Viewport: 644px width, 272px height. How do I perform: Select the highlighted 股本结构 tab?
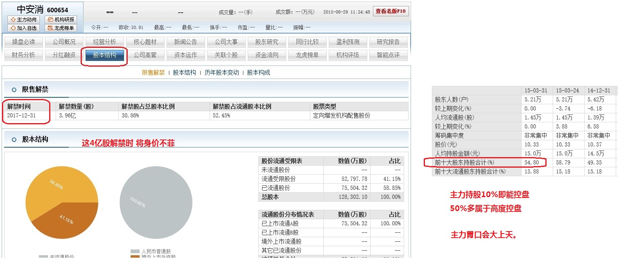pyautogui.click(x=104, y=55)
